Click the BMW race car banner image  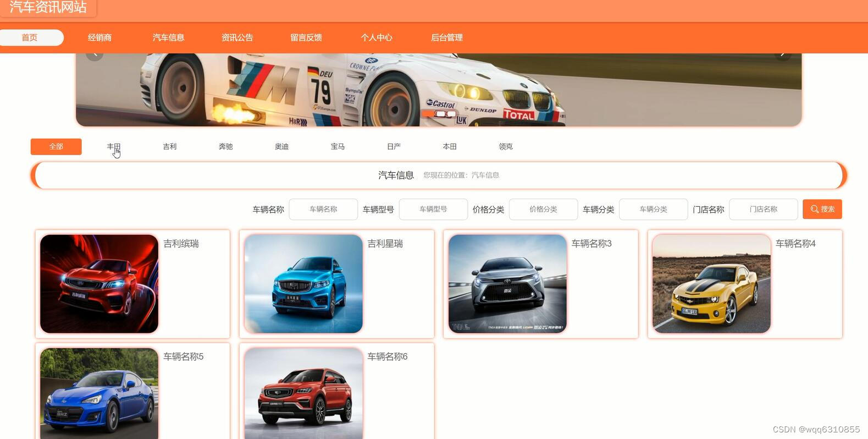click(x=439, y=90)
